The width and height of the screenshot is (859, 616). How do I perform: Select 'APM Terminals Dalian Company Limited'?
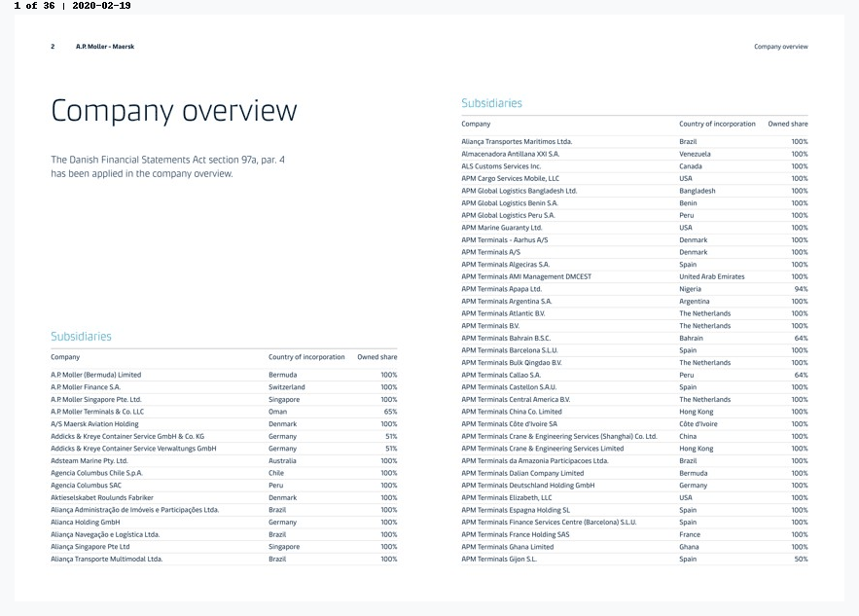[x=522, y=473]
